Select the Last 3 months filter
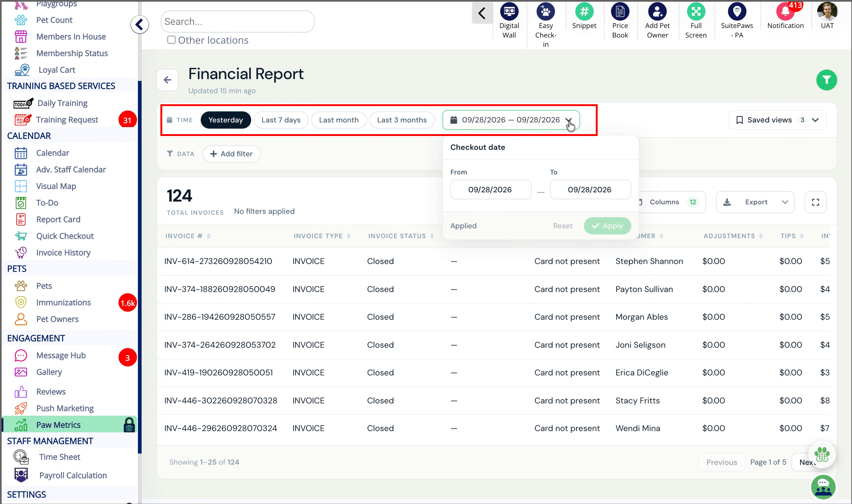 (x=402, y=120)
